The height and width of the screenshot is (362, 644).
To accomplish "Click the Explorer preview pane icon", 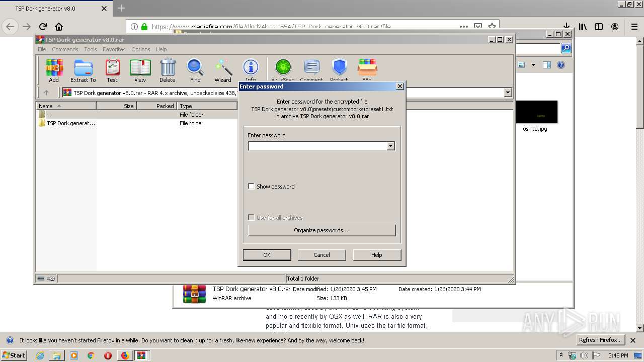I will (x=547, y=65).
